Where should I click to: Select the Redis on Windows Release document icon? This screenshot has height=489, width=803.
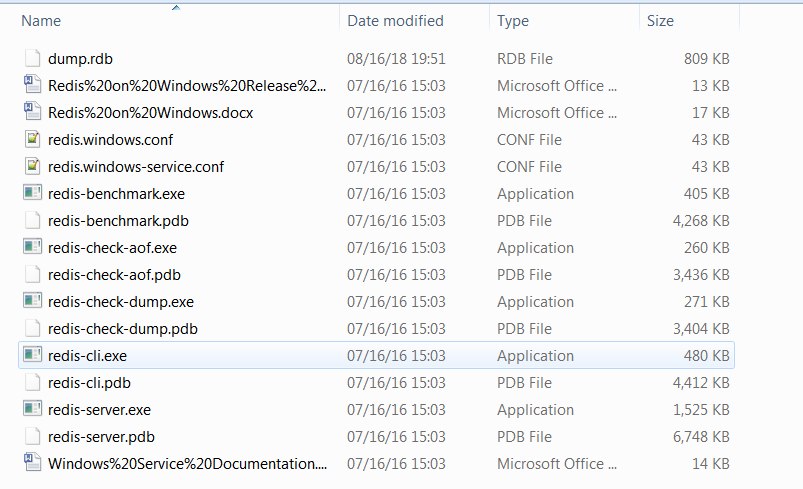(32, 85)
